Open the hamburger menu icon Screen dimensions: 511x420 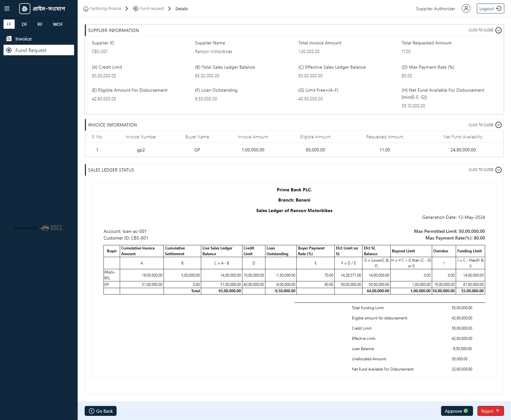pos(7,9)
